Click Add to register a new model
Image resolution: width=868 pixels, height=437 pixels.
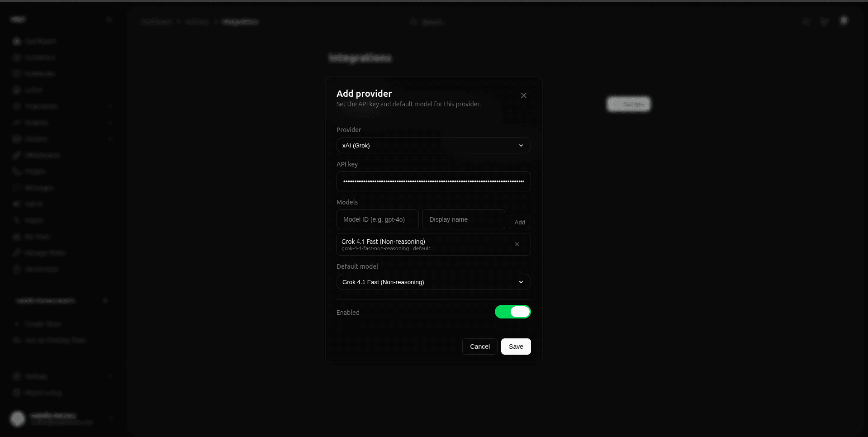pos(519,222)
